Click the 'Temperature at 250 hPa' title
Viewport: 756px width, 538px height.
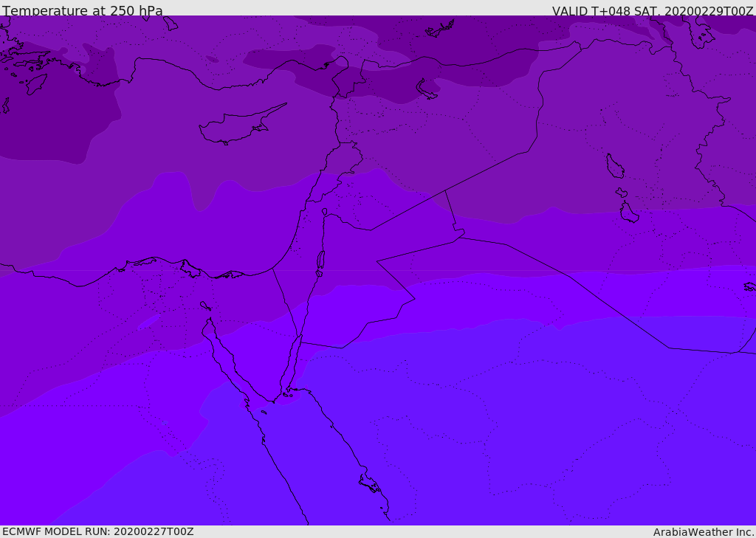point(83,10)
